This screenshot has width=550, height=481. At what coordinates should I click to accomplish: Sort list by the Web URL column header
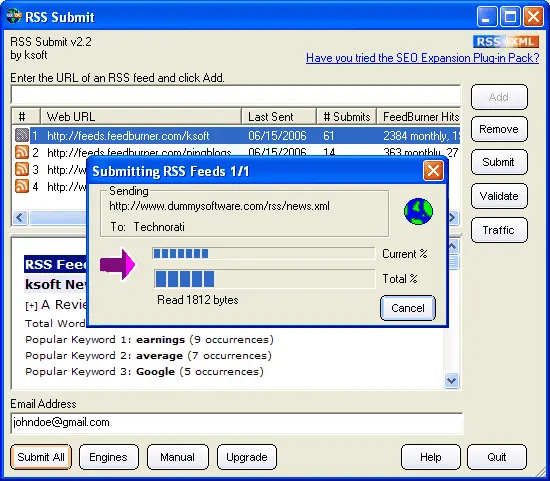coord(141,116)
